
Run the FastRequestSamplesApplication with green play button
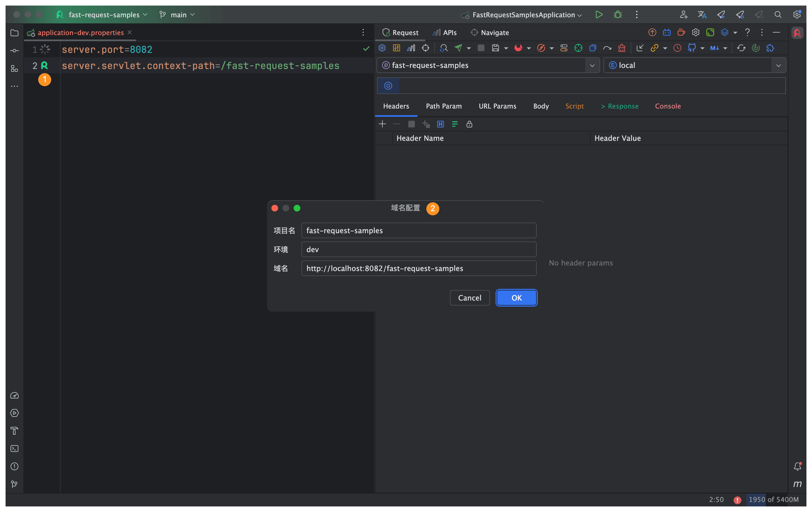tap(599, 14)
